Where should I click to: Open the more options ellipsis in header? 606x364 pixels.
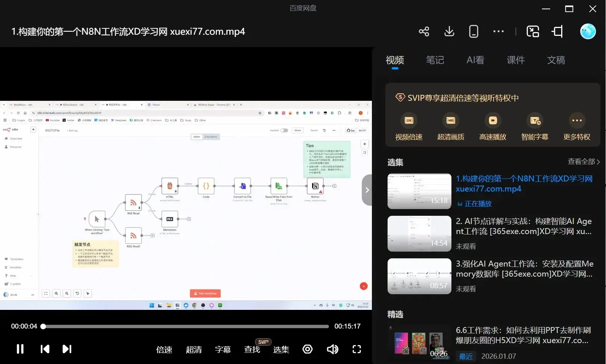(498, 32)
